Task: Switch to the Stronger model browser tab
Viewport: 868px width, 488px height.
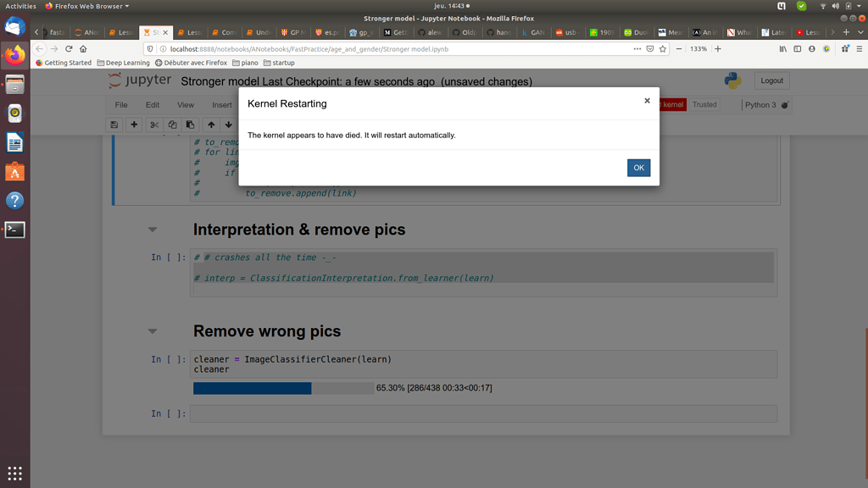Action: [x=155, y=31]
